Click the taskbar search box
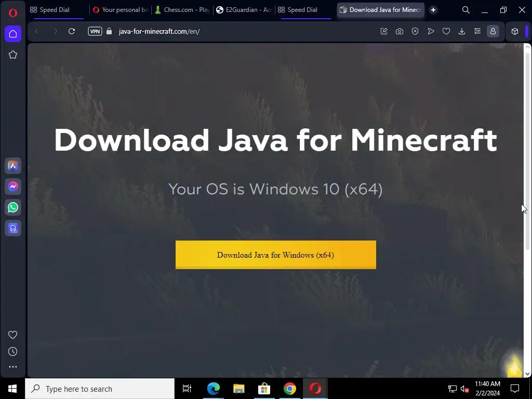532x399 pixels. pos(100,389)
